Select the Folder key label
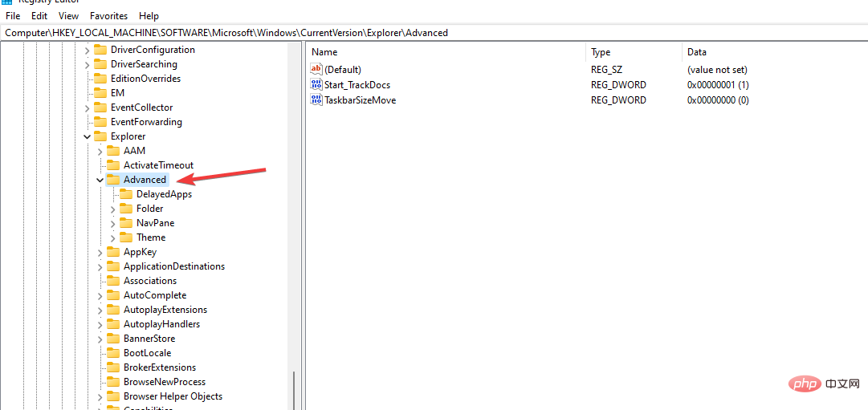The image size is (868, 410). click(x=149, y=209)
